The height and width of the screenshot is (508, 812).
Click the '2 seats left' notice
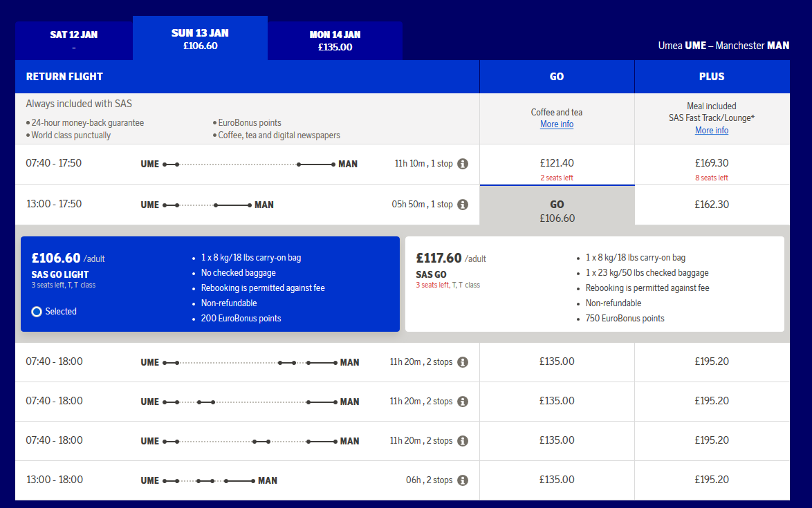tap(557, 178)
